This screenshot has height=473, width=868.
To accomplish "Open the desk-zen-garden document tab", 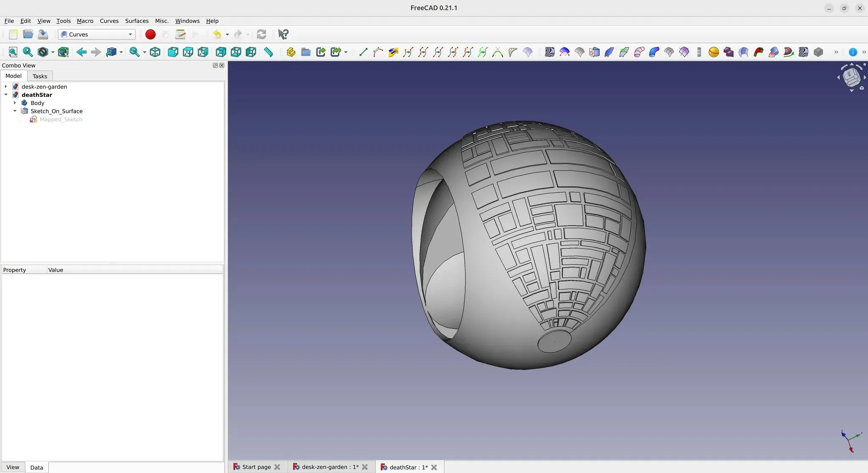I will click(x=326, y=467).
